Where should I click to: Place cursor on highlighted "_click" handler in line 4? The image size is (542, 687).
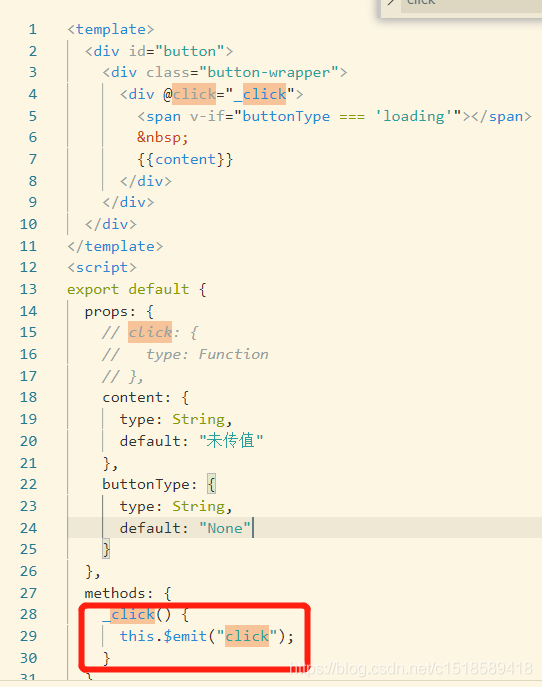coord(260,94)
